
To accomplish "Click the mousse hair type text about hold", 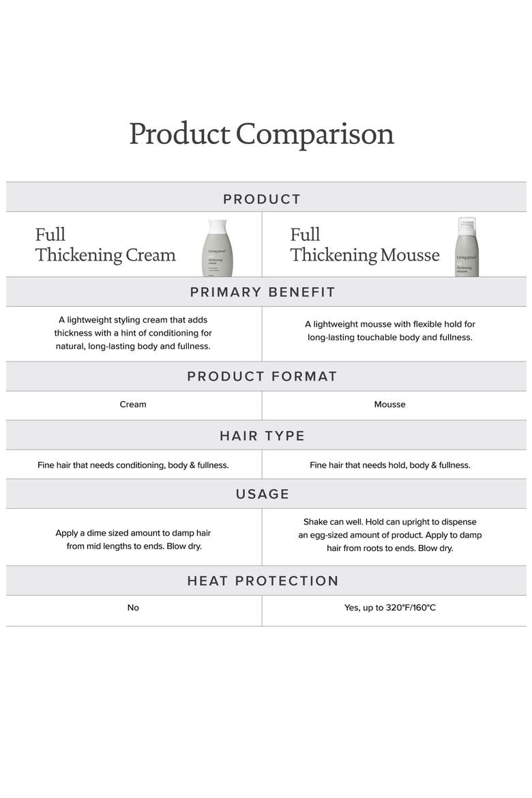I will [x=390, y=465].
